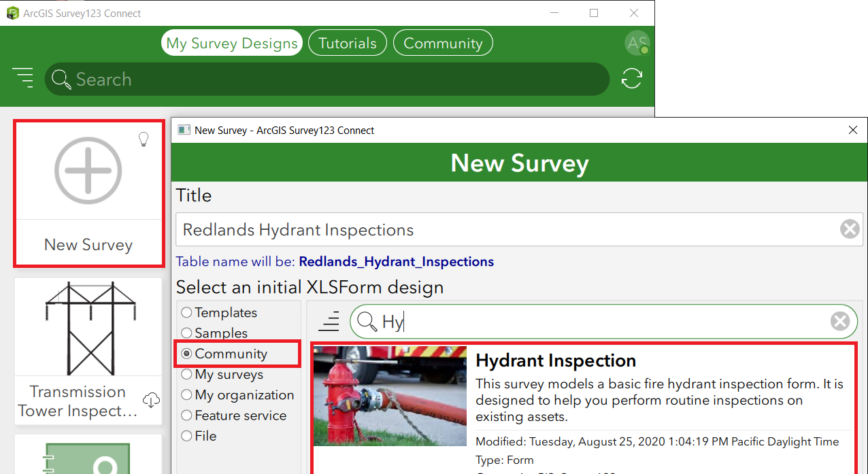Image resolution: width=868 pixels, height=474 pixels.
Task: Open the AS user profile avatar
Action: (637, 44)
